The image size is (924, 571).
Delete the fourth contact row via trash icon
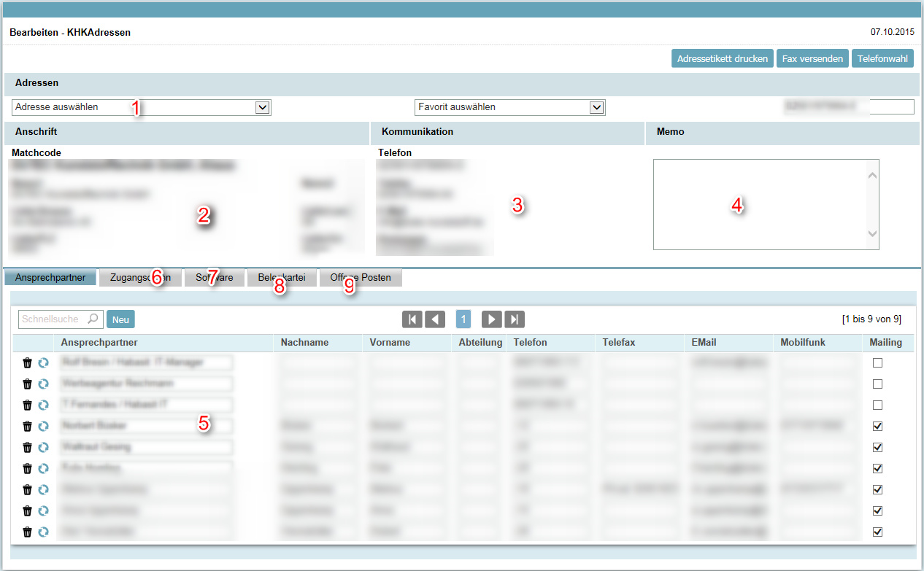tap(27, 426)
